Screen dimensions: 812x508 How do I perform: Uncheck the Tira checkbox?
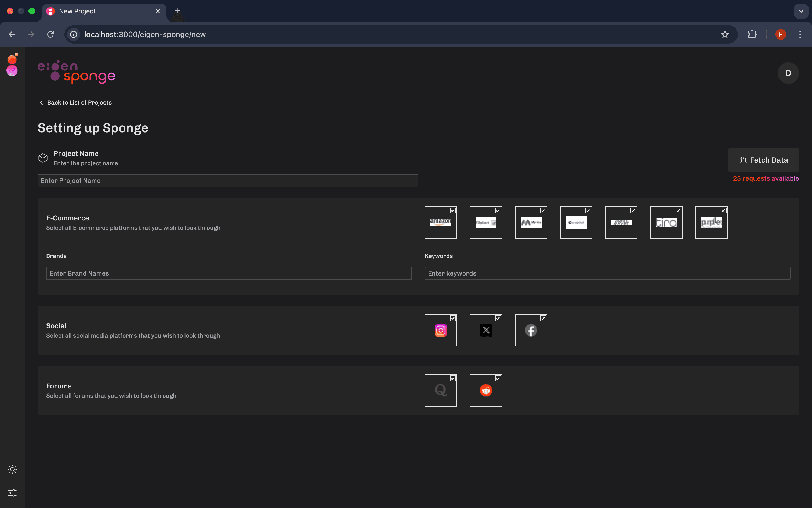[x=679, y=211]
